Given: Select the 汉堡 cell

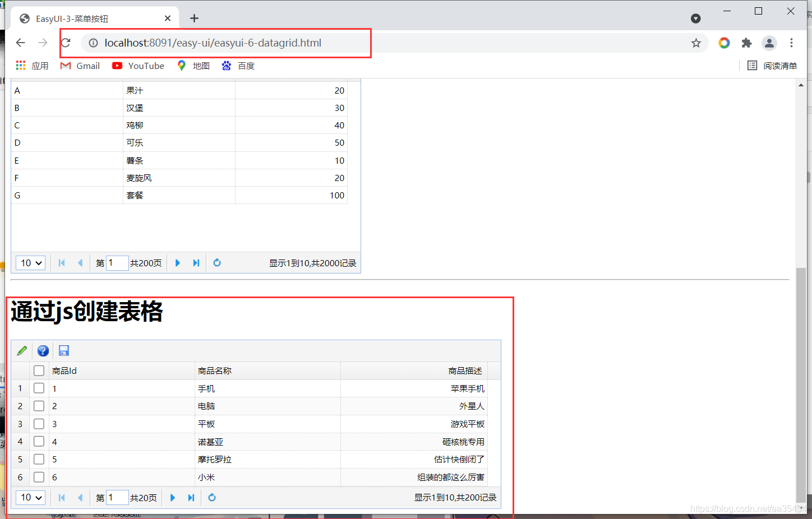Looking at the screenshot, I should pyautogui.click(x=179, y=108).
